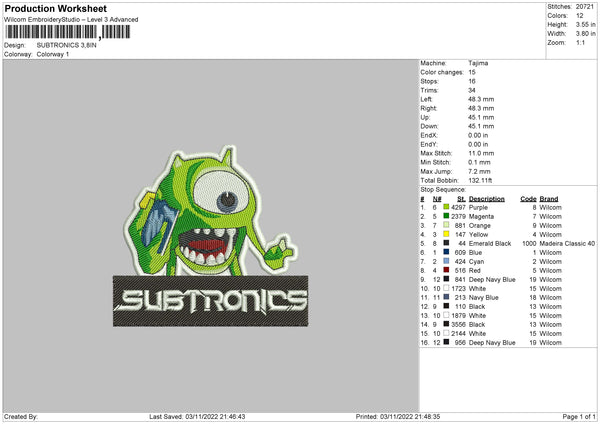Select the swatch for Deep Navy Blue 956
Image resolution: width=600 pixels, height=424 pixels.
click(x=446, y=342)
